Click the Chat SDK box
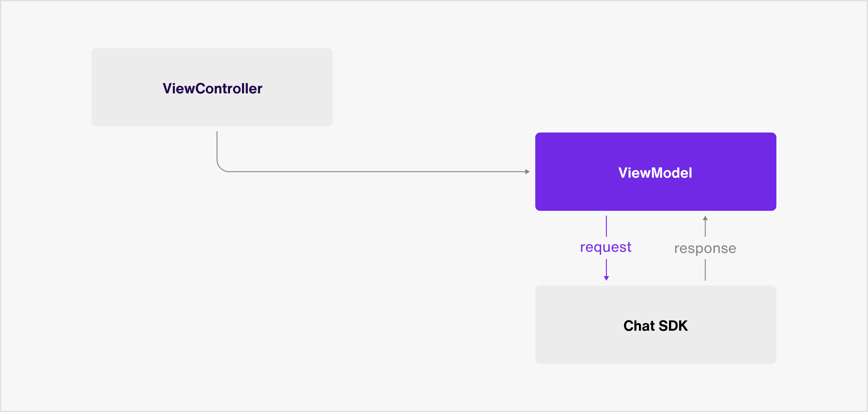868x412 pixels. (x=656, y=324)
